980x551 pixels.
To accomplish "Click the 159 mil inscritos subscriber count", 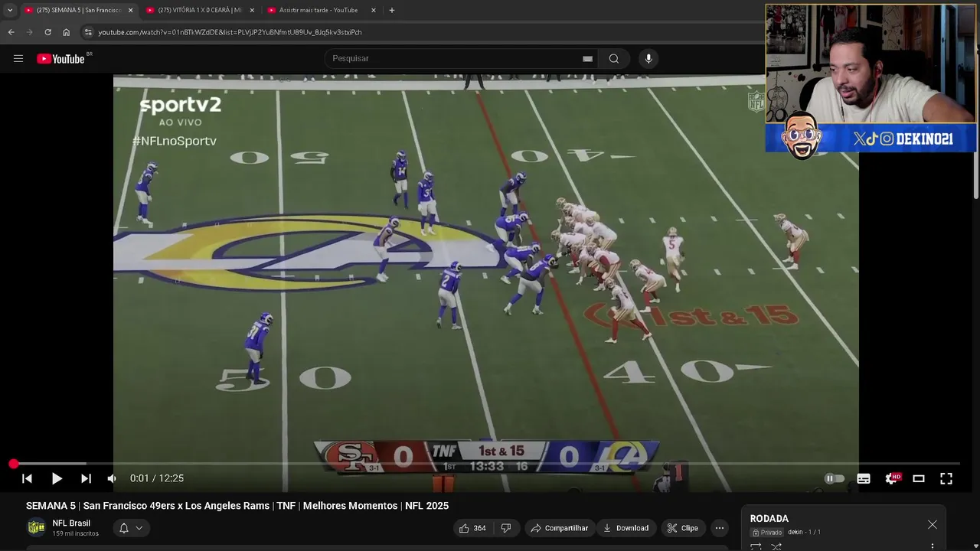I will pos(75,533).
